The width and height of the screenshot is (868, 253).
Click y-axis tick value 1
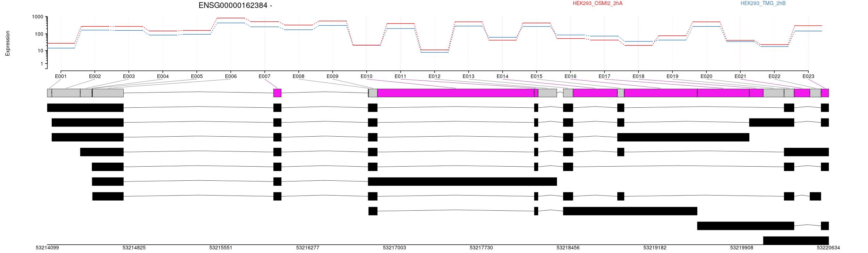click(42, 64)
